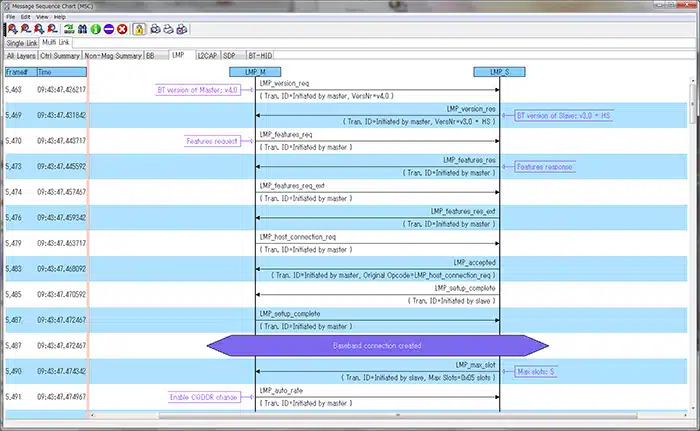Select the L2CAP layer tab
This screenshot has width=700, height=431.
[208, 56]
